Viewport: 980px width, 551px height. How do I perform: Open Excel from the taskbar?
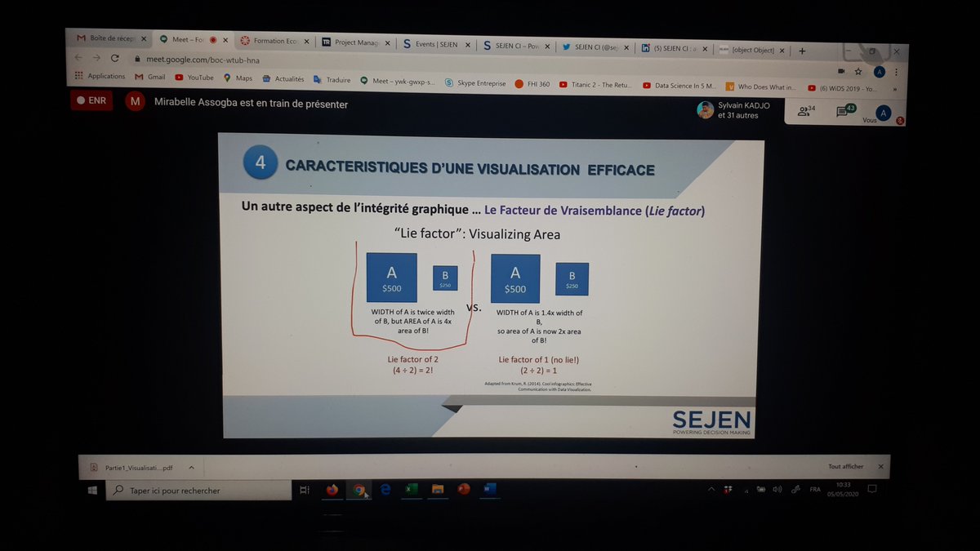pyautogui.click(x=412, y=489)
